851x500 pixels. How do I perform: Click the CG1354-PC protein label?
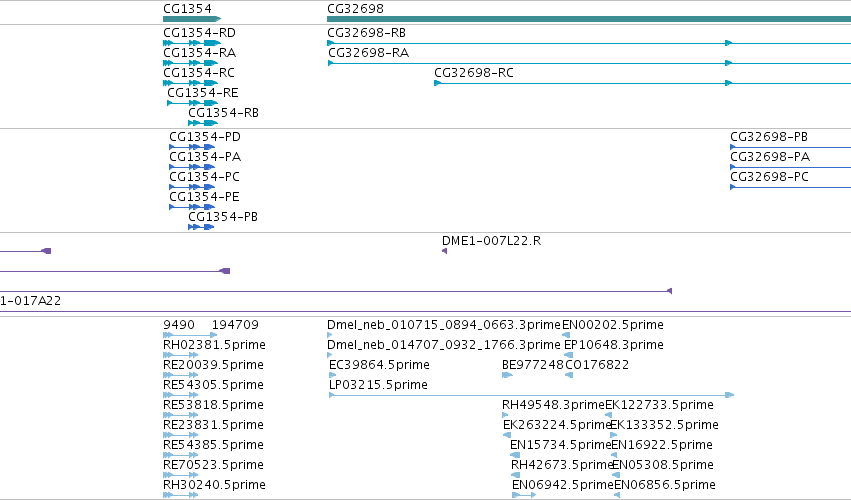click(204, 177)
